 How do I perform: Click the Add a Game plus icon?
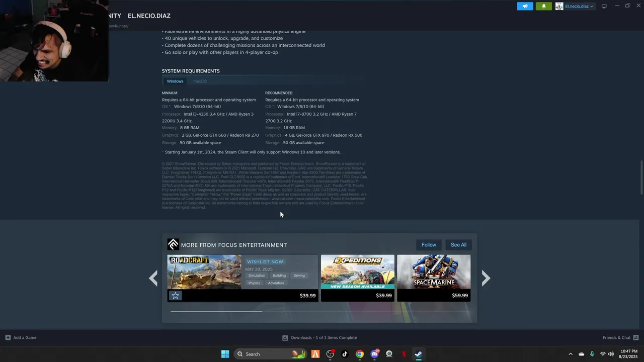point(8,337)
